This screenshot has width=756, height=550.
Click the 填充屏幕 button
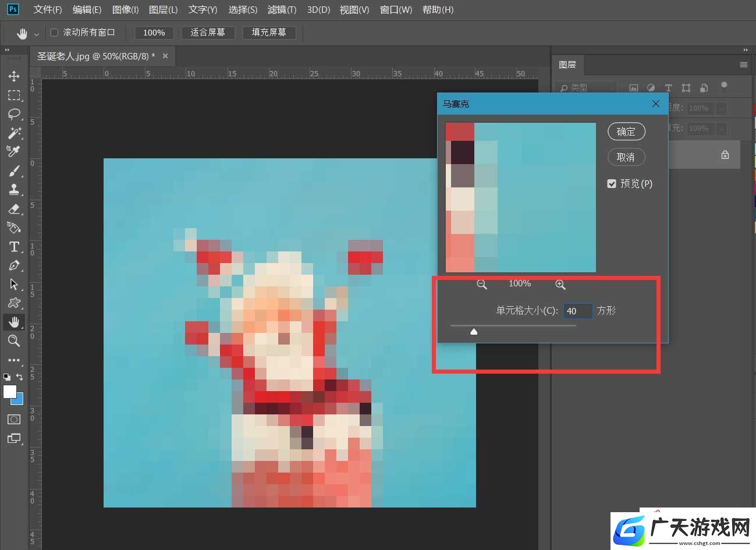click(269, 33)
